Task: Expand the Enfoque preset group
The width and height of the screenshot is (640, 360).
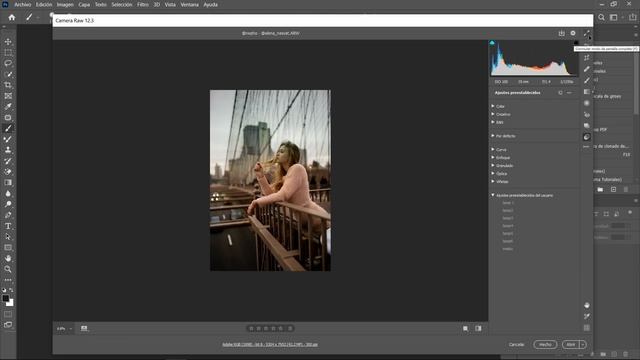Action: pyautogui.click(x=493, y=158)
